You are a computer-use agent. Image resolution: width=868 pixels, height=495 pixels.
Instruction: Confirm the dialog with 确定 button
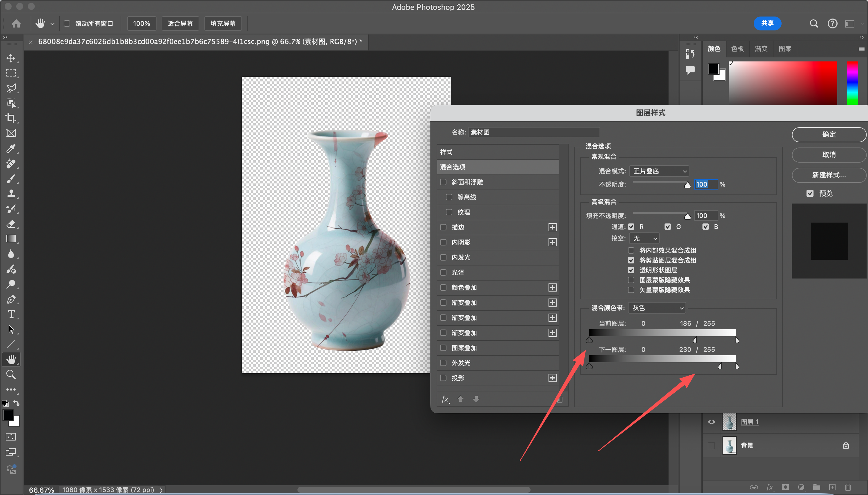tap(828, 134)
